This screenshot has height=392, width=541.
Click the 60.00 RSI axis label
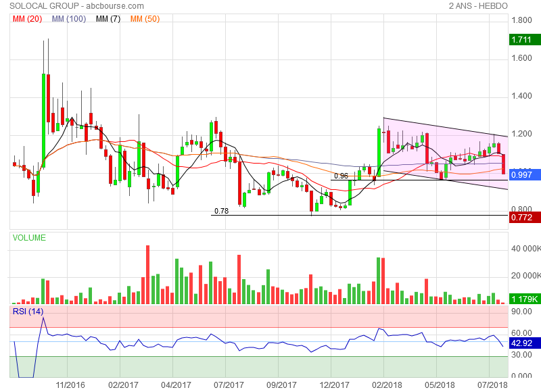tap(521, 333)
